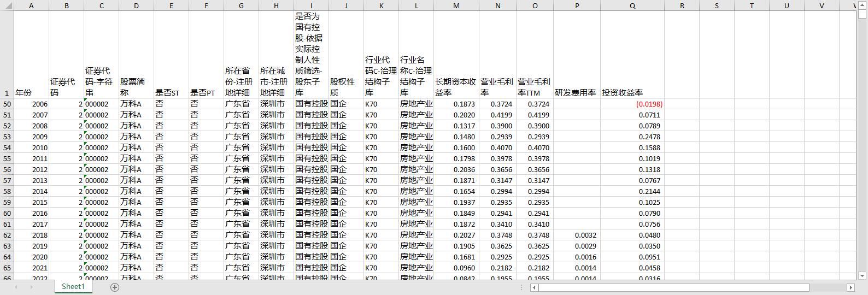This screenshot has height=295, width=868.
Task: Click the Select All corner of the grid
Action: pos(7,5)
